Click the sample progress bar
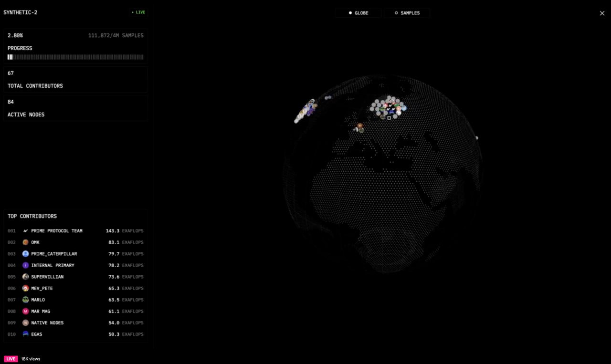The height and width of the screenshot is (364, 611). click(75, 57)
